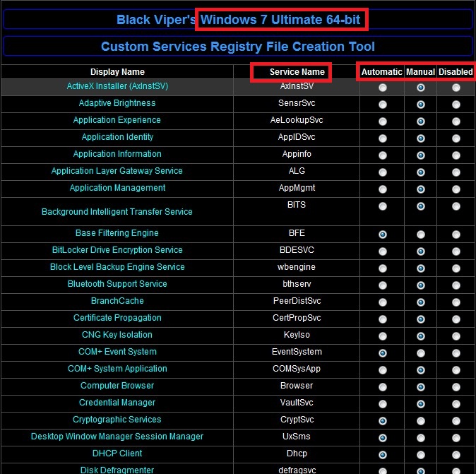Viewport: 476px width, 474px height.
Task: Set ActiveX Installer to Automatic
Action: 383,88
